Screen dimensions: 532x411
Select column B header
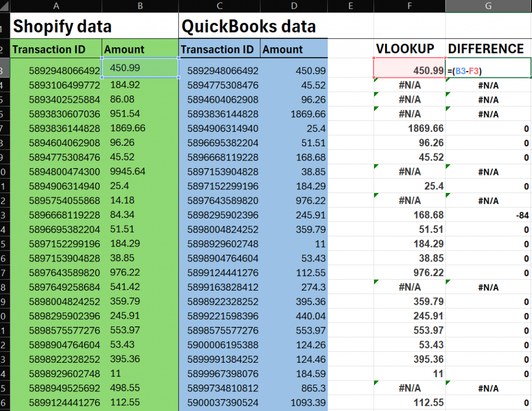click(140, 6)
